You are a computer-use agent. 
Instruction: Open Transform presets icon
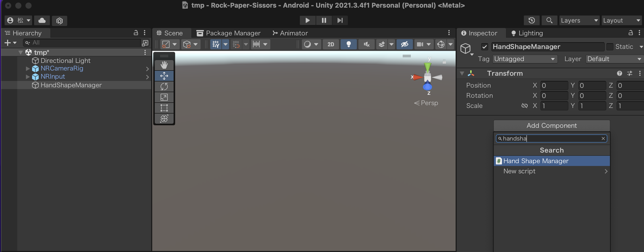pyautogui.click(x=630, y=73)
